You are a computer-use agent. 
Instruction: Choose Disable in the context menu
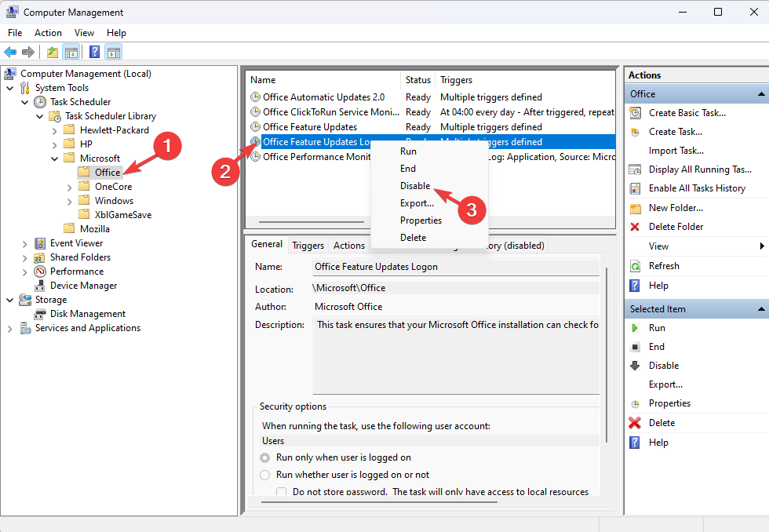point(415,186)
